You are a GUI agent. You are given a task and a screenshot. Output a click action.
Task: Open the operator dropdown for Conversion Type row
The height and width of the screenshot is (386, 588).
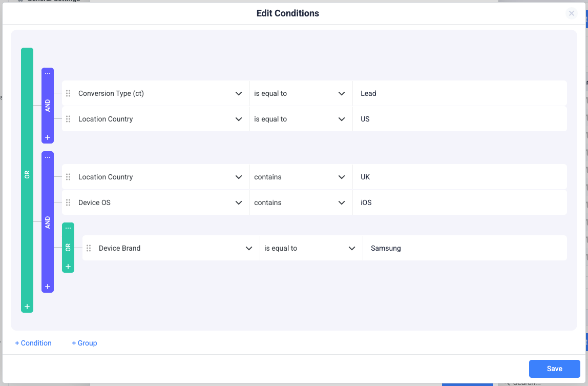point(301,93)
